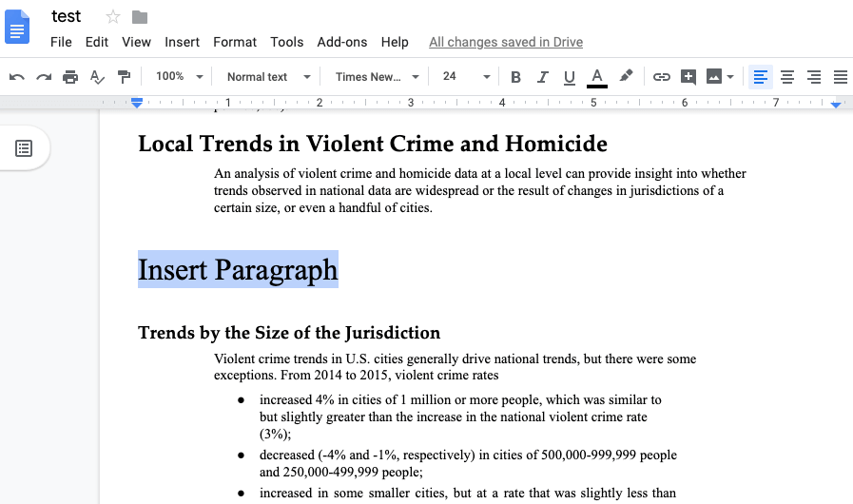Image resolution: width=853 pixels, height=504 pixels.
Task: Open the Insert menu
Action: (x=182, y=42)
